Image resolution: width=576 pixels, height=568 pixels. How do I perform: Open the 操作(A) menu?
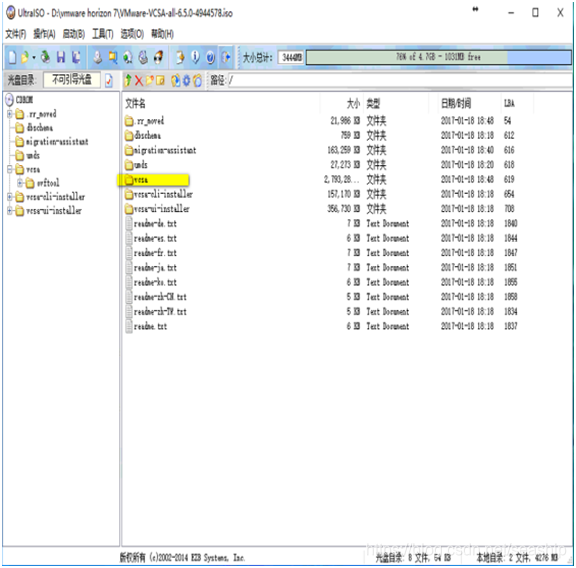pyautogui.click(x=44, y=34)
